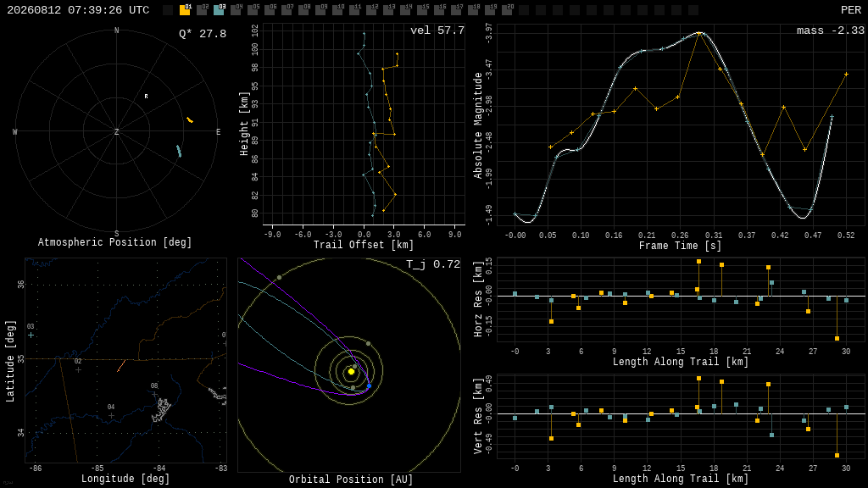Select station 20 square in top bar
868x488 pixels.
pos(507,10)
